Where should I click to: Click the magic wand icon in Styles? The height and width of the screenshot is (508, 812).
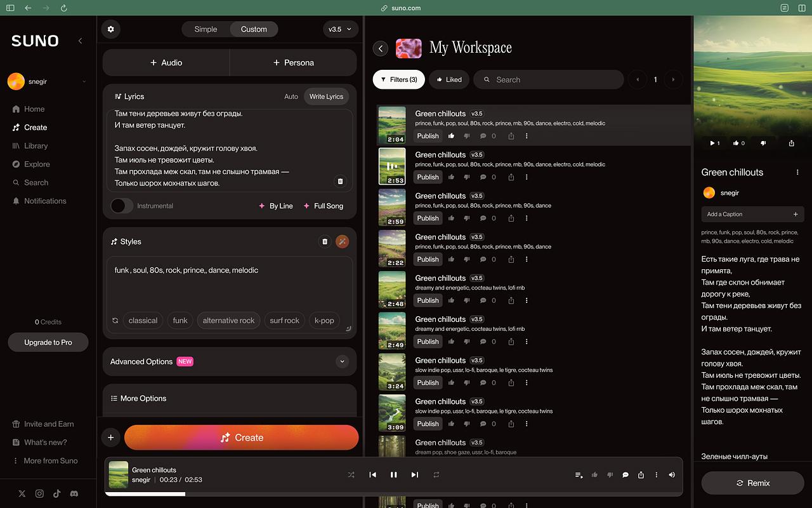tap(342, 241)
